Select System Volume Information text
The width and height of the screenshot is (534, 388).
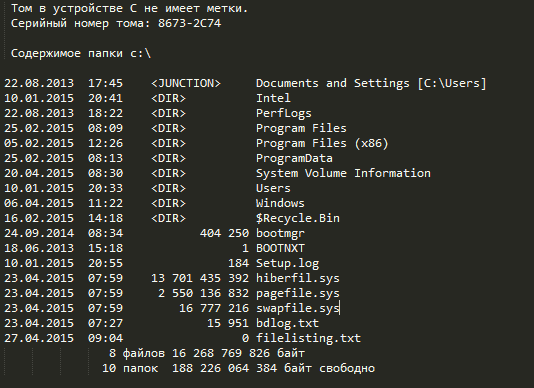pyautogui.click(x=343, y=173)
